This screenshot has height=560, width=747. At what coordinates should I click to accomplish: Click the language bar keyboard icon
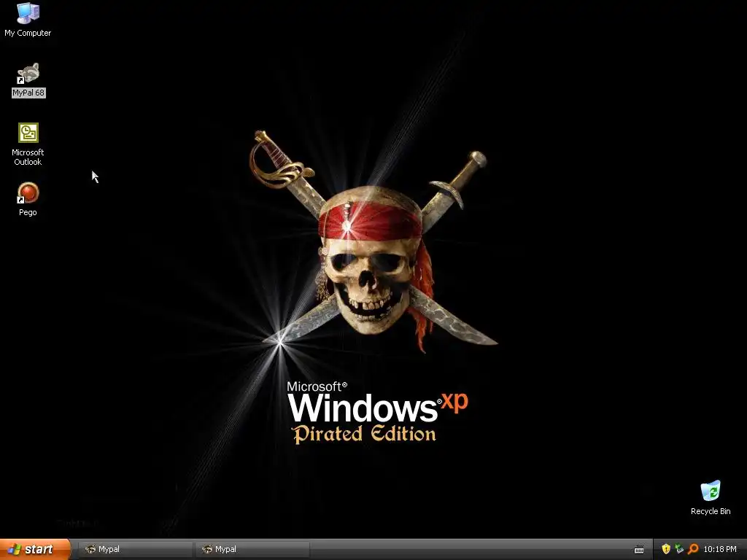pyautogui.click(x=639, y=550)
